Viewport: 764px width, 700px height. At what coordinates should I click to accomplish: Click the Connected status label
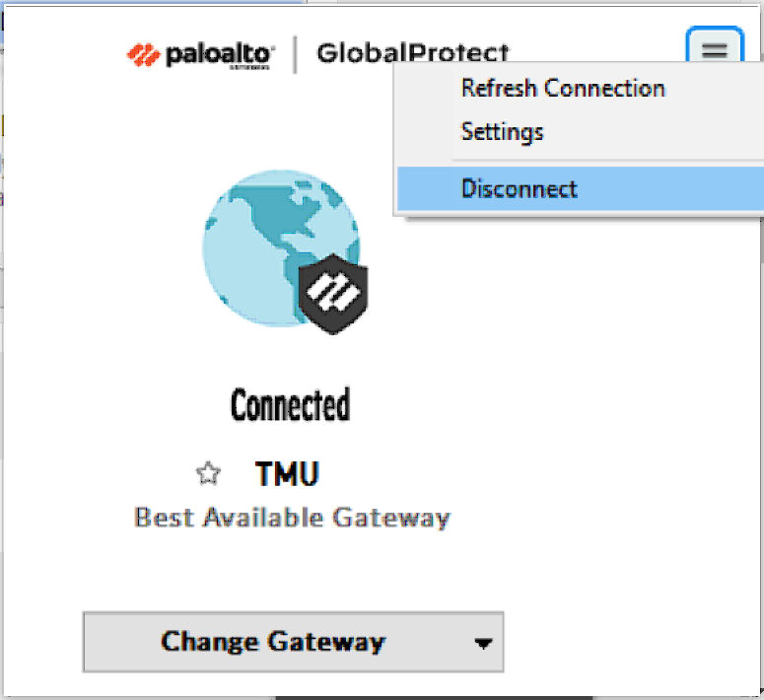pyautogui.click(x=291, y=404)
